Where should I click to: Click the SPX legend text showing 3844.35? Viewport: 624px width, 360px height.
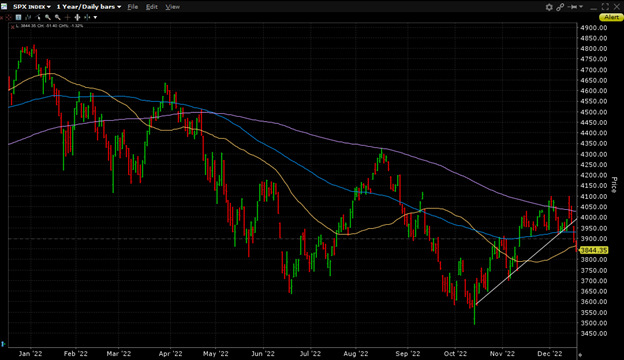tap(51, 26)
